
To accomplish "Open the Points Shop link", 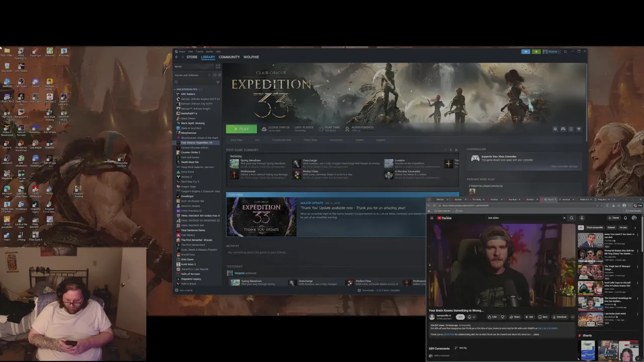I will (x=310, y=140).
